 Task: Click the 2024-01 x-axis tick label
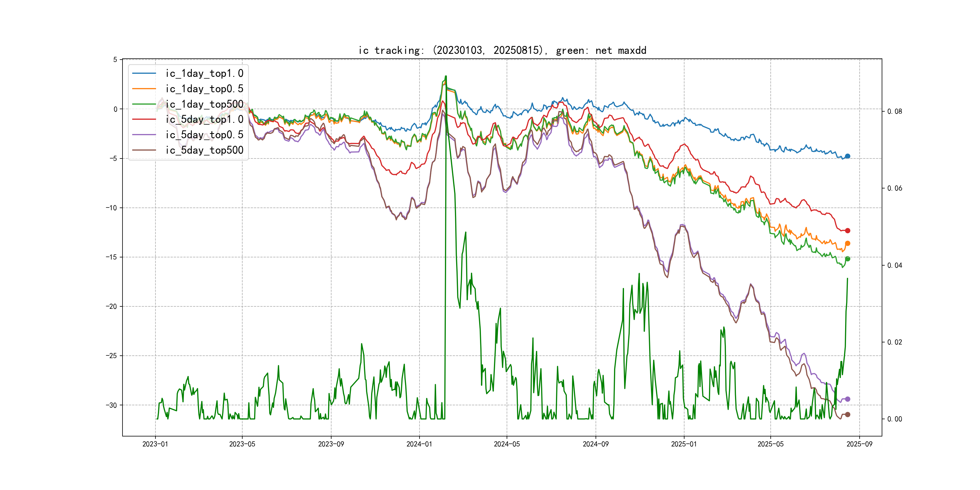(x=419, y=444)
